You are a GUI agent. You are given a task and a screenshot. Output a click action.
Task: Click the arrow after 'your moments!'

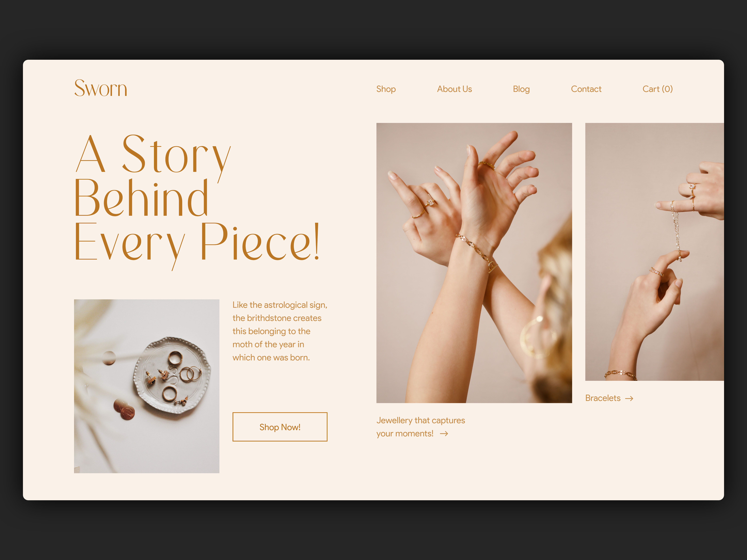coord(444,434)
